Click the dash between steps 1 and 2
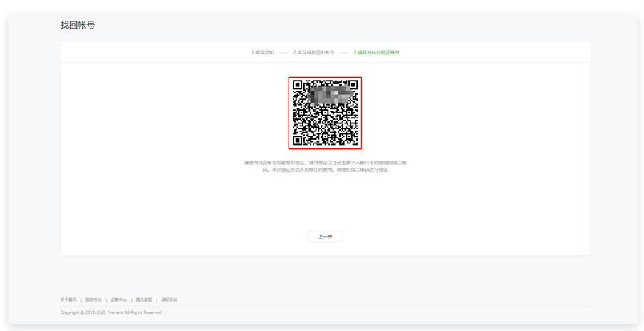 point(284,52)
